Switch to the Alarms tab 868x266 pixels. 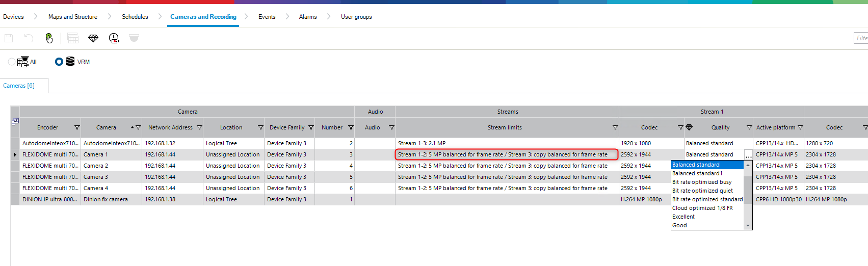point(308,17)
